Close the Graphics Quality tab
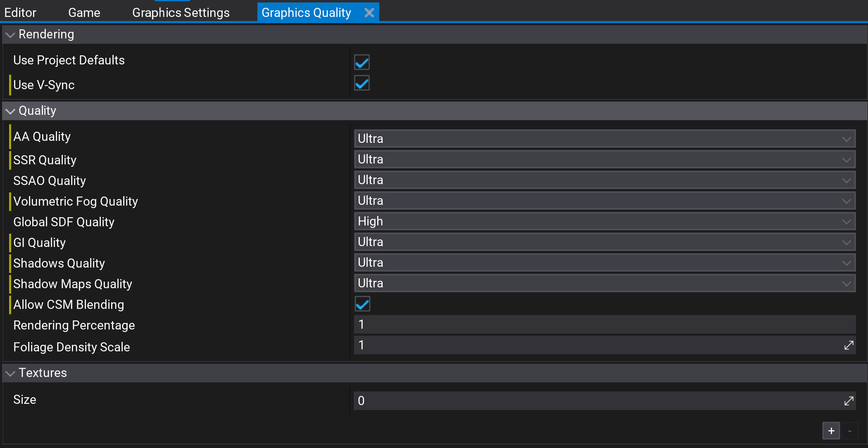 (x=369, y=12)
